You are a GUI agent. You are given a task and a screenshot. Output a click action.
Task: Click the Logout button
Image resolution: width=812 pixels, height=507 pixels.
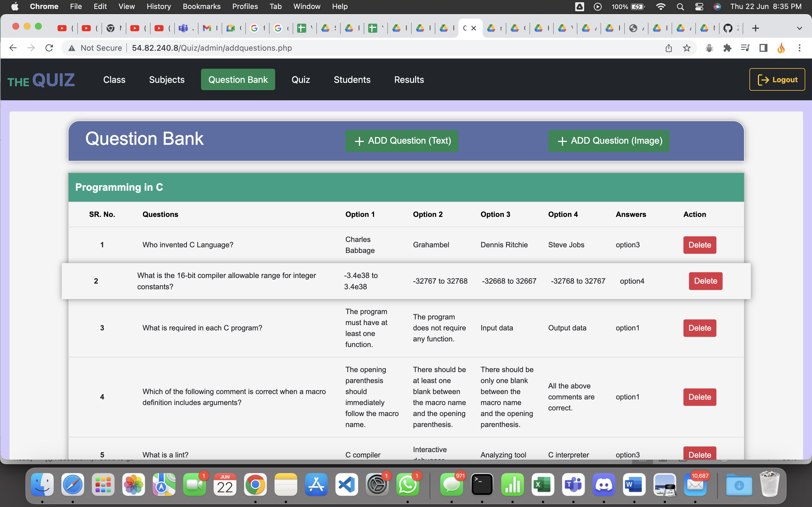[777, 79]
